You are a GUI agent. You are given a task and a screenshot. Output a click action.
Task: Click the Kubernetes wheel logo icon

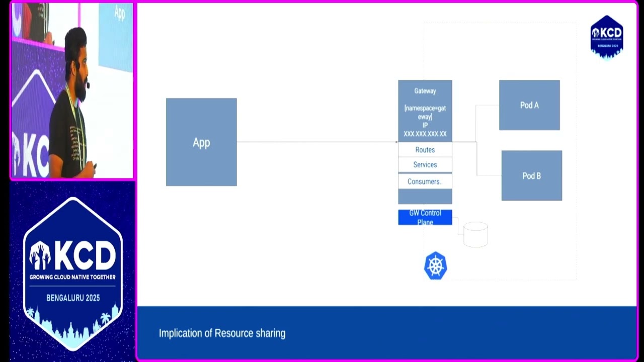pyautogui.click(x=436, y=266)
